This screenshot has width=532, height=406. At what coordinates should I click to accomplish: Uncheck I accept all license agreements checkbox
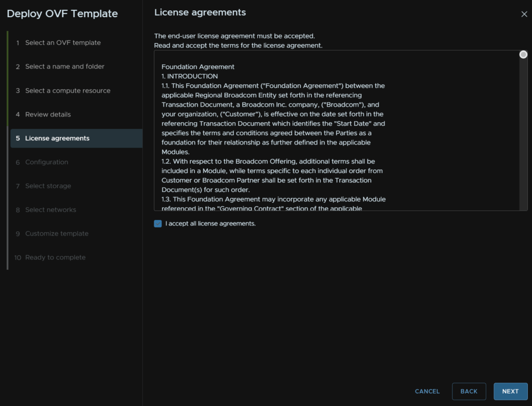pos(158,224)
